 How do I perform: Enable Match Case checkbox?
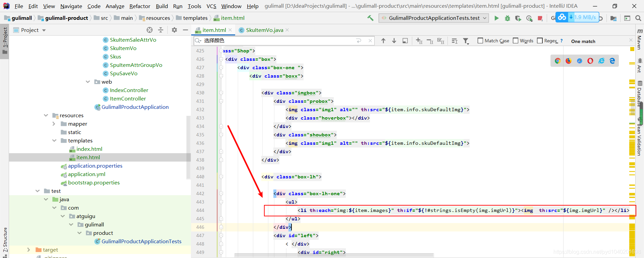pyautogui.click(x=480, y=41)
